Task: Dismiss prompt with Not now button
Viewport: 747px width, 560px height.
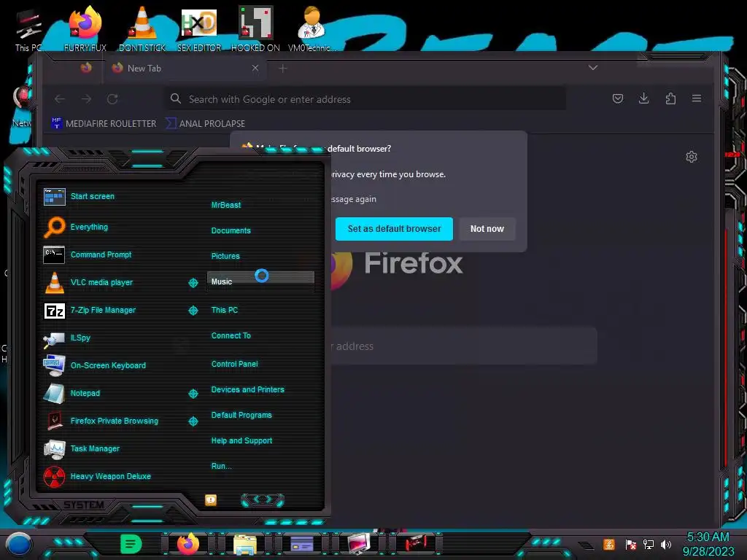Action: [487, 229]
